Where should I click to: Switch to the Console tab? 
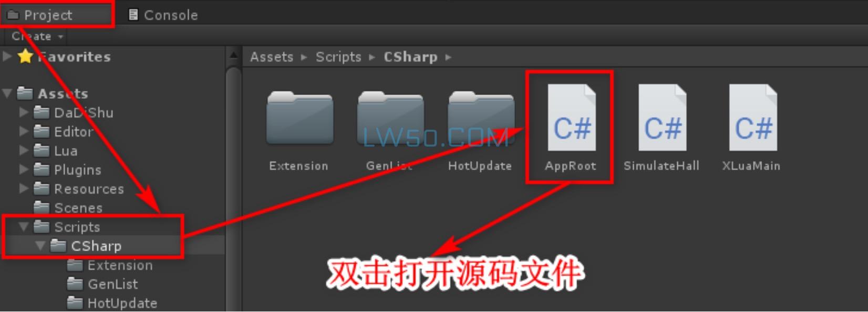(163, 15)
